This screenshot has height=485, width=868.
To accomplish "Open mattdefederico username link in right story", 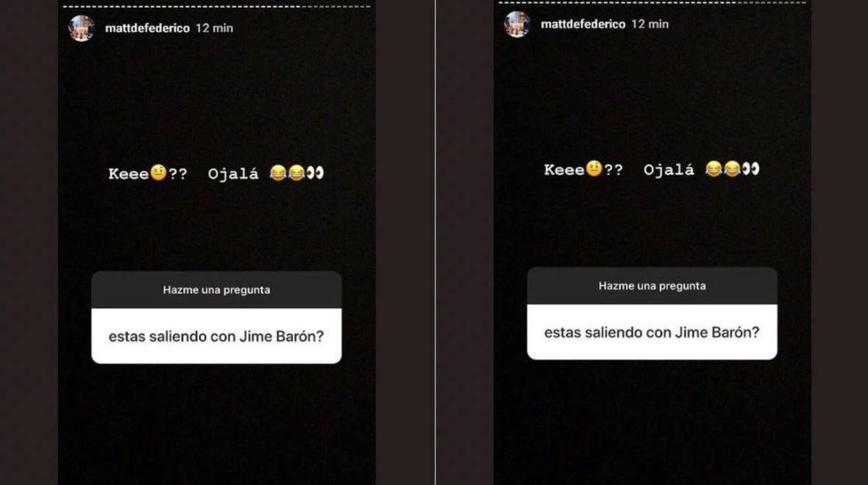I will (x=583, y=24).
